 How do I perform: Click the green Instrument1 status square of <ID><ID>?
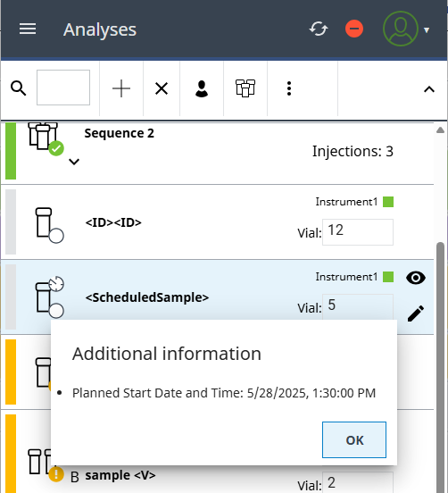pos(388,202)
